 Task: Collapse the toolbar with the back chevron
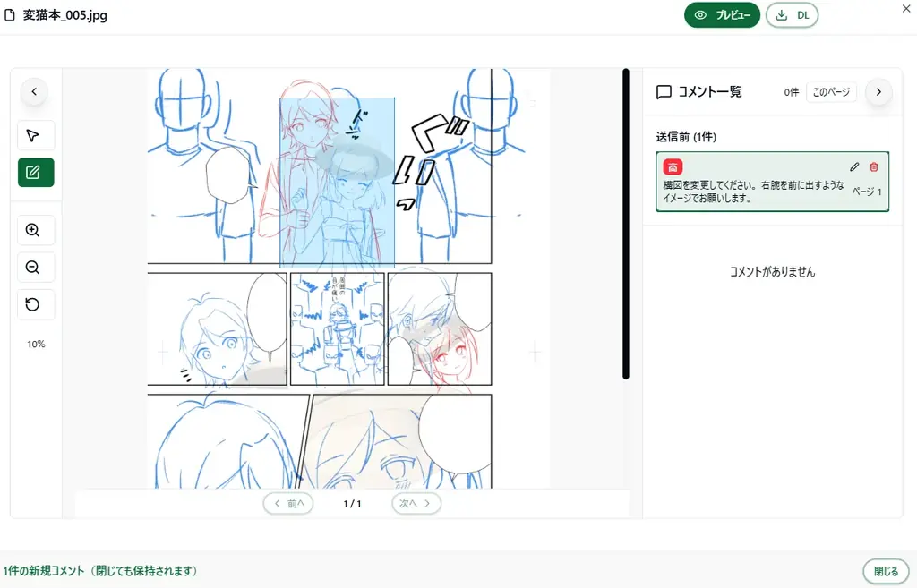pos(35,91)
